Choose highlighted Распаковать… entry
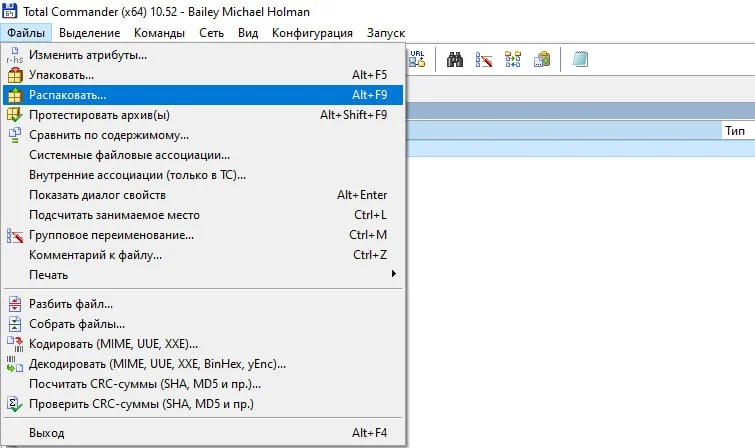 pyautogui.click(x=203, y=95)
